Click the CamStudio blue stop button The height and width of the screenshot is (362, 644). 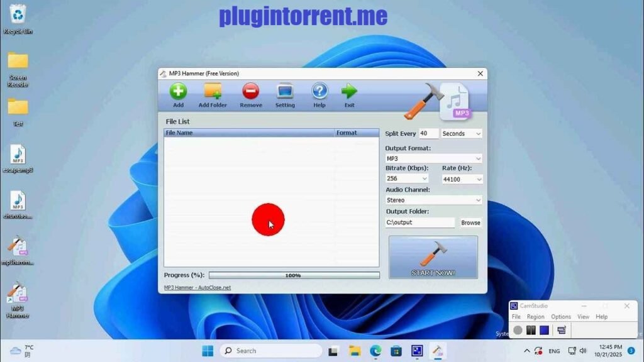click(x=544, y=330)
